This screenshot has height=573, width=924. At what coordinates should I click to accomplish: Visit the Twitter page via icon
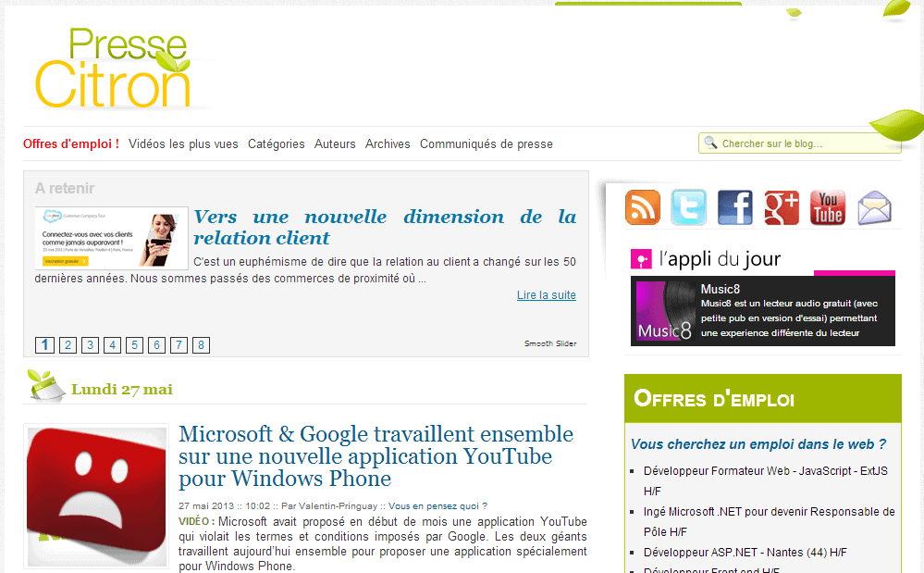688,207
